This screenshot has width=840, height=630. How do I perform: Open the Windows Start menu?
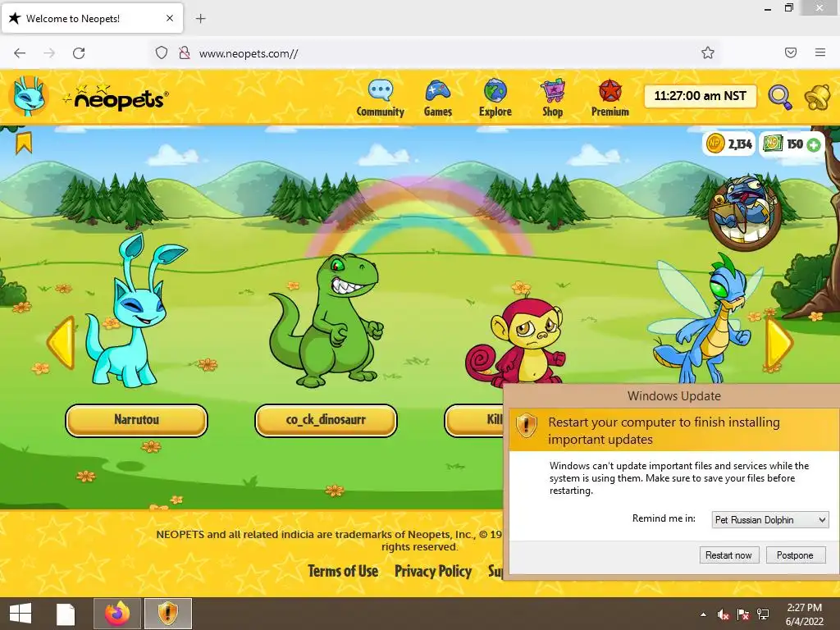[x=21, y=614]
